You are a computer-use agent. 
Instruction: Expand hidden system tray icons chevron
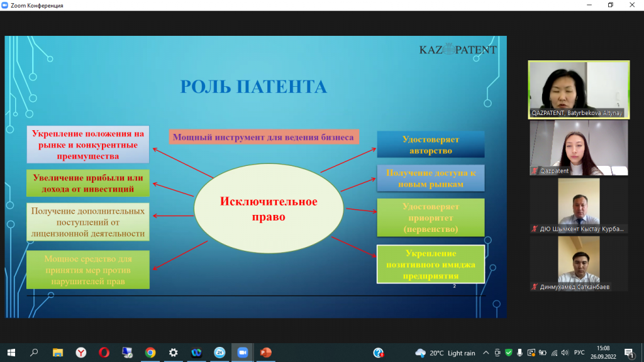pos(486,353)
